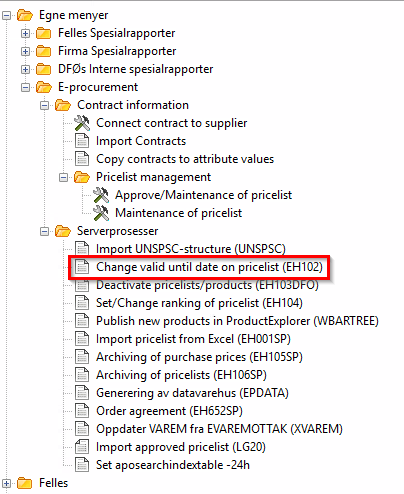Click report icon for Generering av datavarehus

[x=82, y=392]
